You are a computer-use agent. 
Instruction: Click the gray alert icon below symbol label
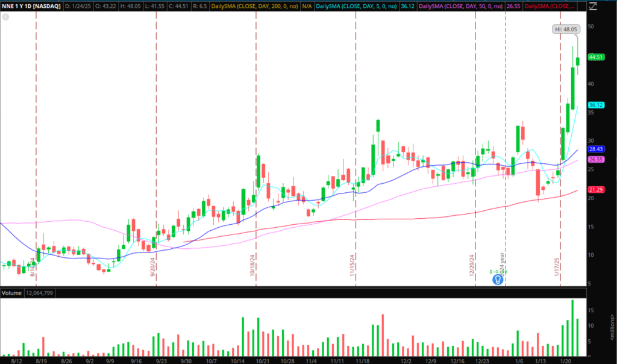(5, 17)
